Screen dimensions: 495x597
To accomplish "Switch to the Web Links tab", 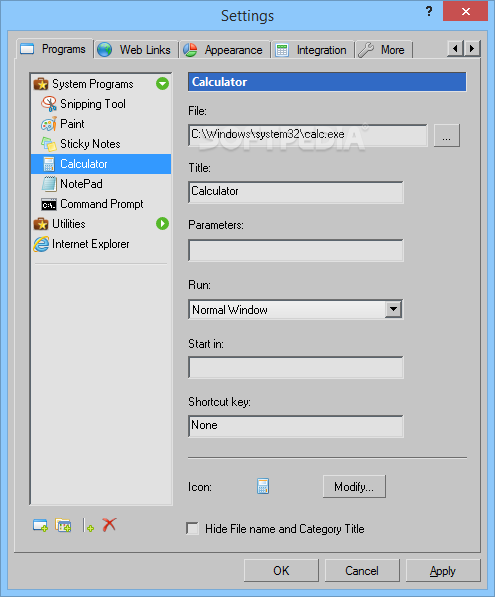I will click(x=136, y=49).
